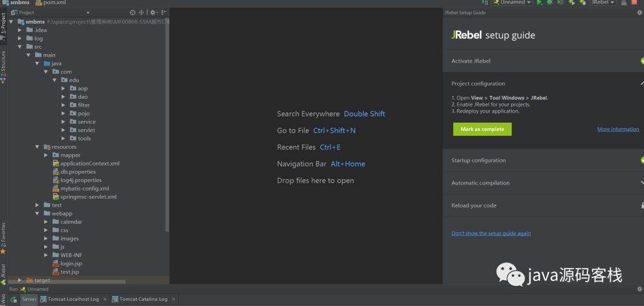This screenshot has width=644, height=306.
Task: Collapse the smbms root tree node
Action: (11, 22)
